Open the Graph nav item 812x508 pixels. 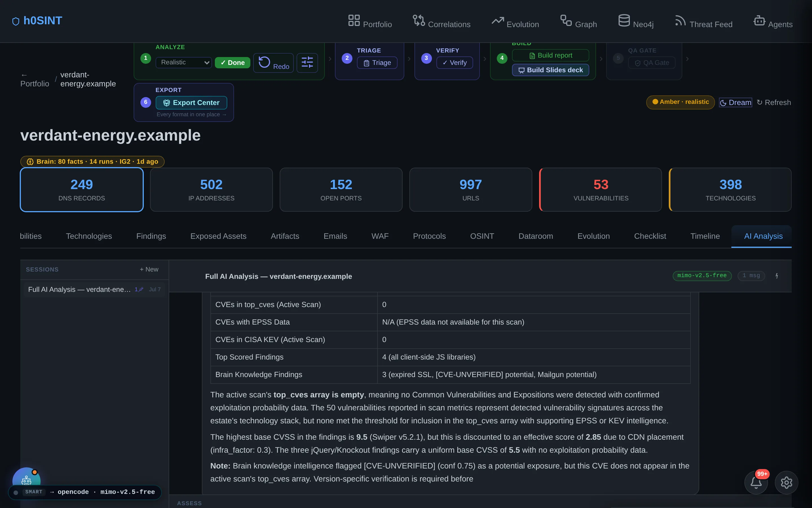coord(579,21)
